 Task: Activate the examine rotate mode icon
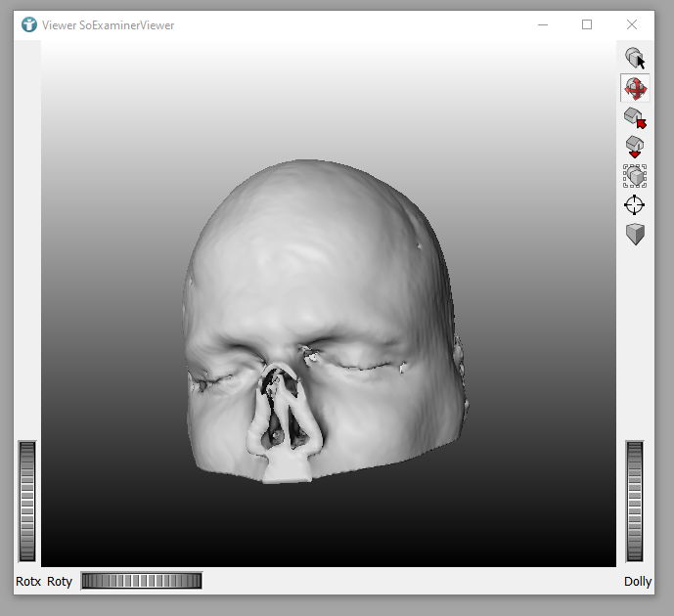tap(635, 89)
